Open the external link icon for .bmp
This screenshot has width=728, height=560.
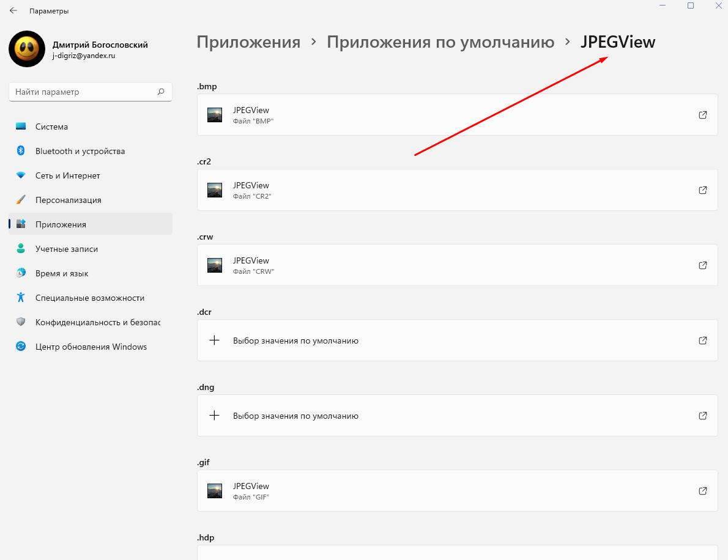point(703,115)
